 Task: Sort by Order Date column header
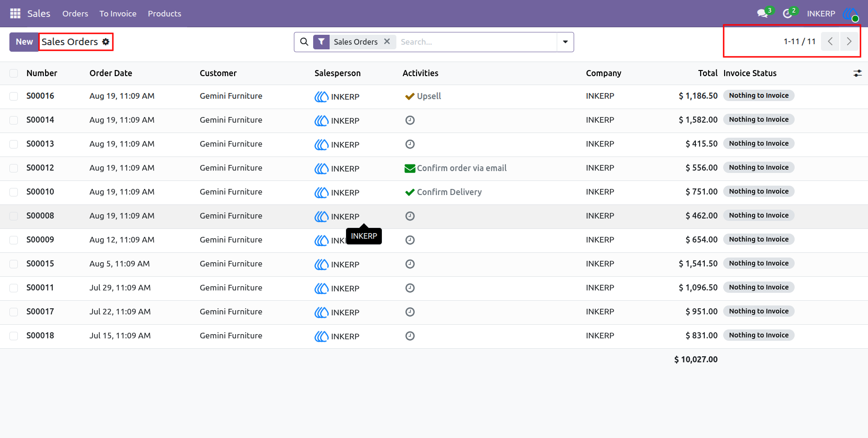(x=110, y=73)
